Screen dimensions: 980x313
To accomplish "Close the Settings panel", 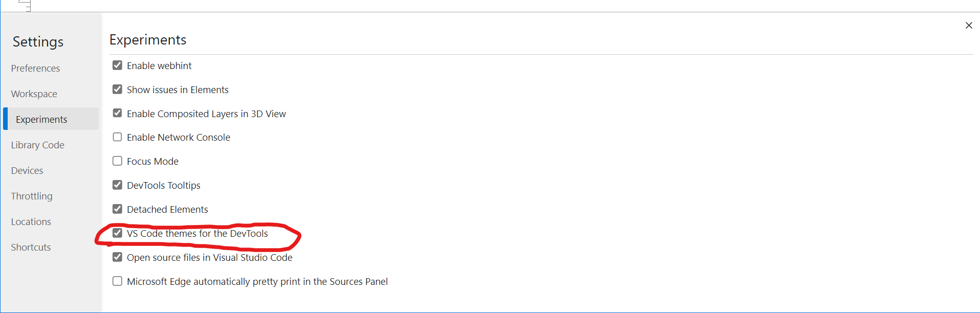I will (969, 25).
